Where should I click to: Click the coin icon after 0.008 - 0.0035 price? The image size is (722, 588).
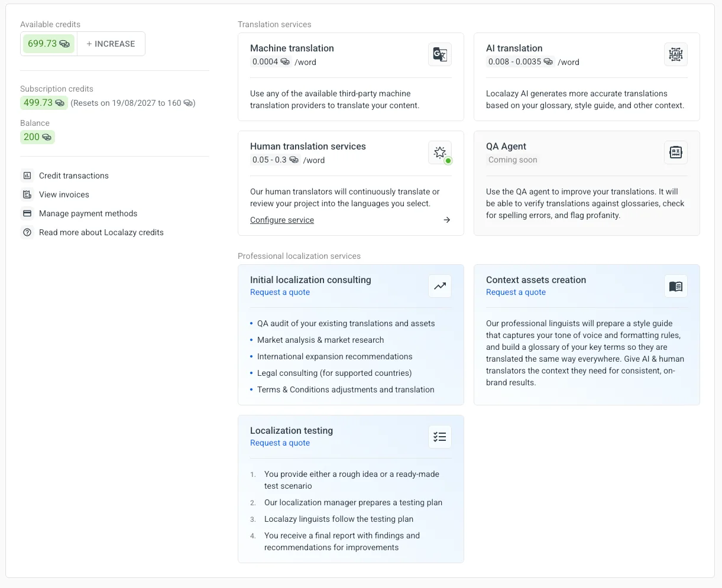(x=548, y=61)
